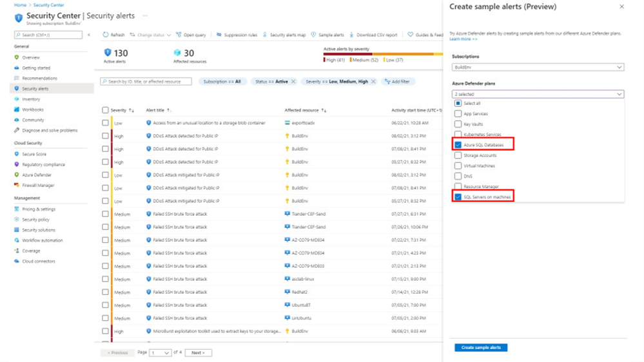Open the Suppression rules icon

219,35
